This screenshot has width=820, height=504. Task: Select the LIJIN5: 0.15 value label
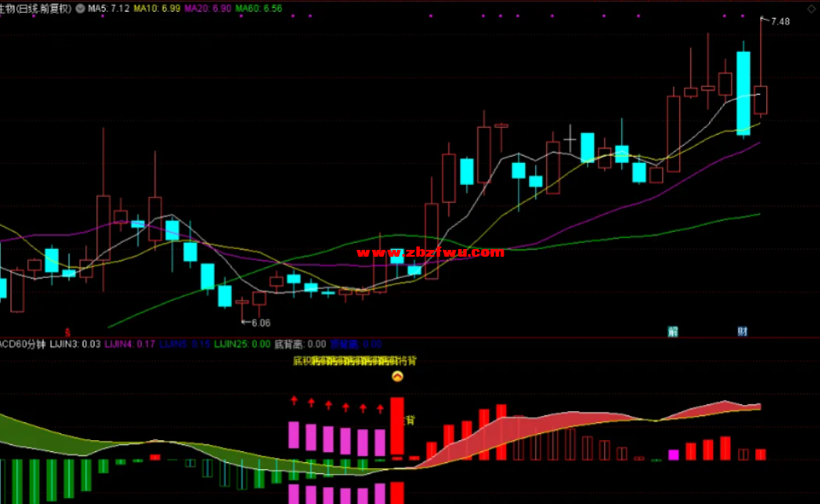[184, 345]
